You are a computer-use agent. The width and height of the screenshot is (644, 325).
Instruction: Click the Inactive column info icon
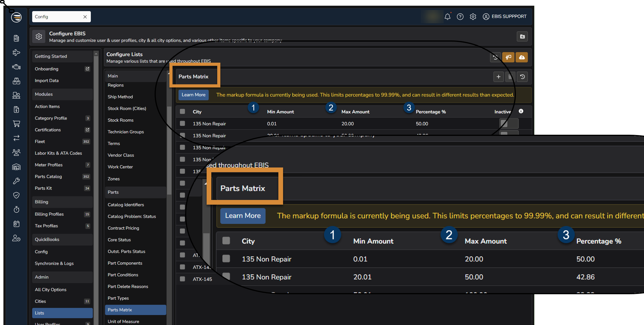pyautogui.click(x=521, y=111)
